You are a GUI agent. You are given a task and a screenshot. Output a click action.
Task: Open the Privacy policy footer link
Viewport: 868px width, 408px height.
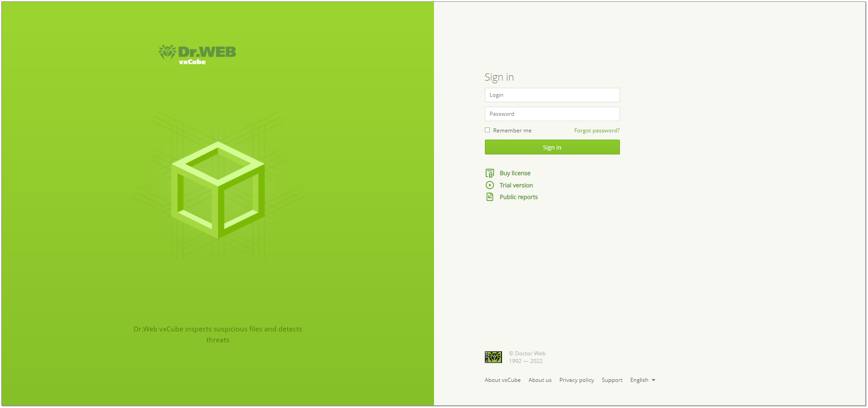pos(577,380)
